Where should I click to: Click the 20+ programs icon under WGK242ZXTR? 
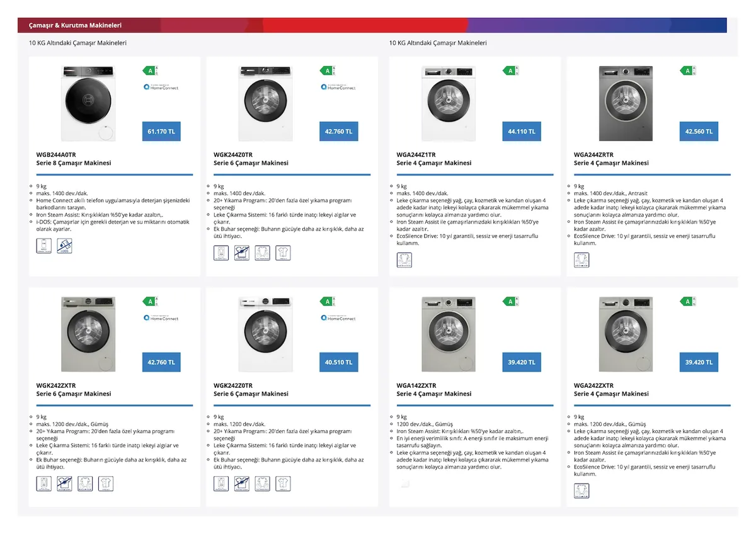[44, 484]
